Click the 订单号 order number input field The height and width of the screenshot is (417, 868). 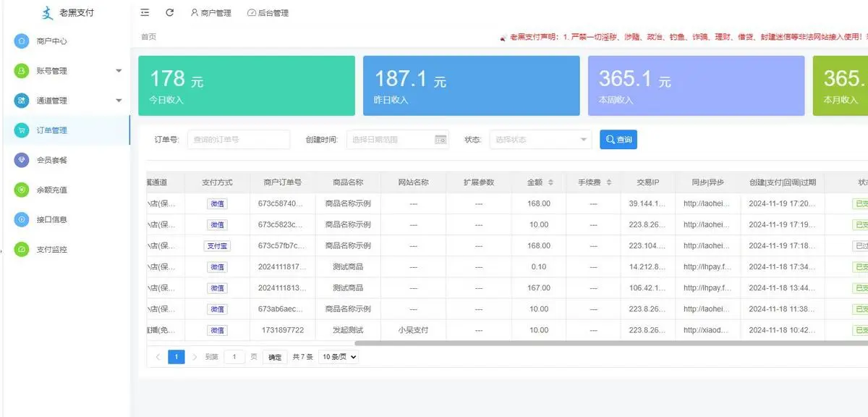(x=239, y=139)
